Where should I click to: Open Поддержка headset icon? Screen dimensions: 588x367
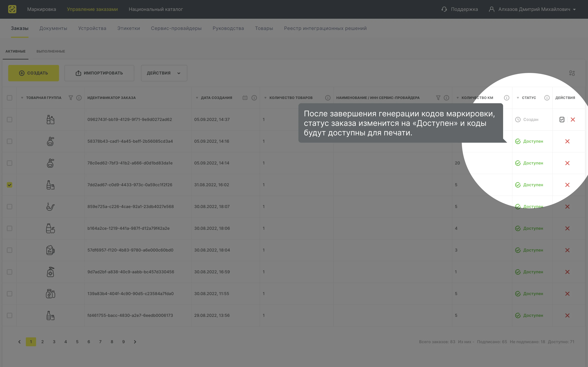tap(444, 9)
